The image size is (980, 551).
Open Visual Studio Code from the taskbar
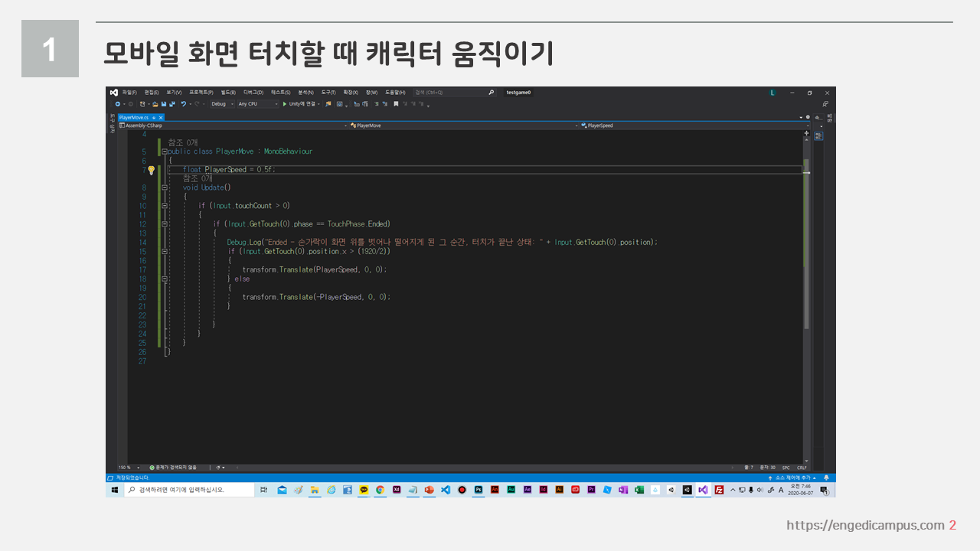(x=446, y=490)
